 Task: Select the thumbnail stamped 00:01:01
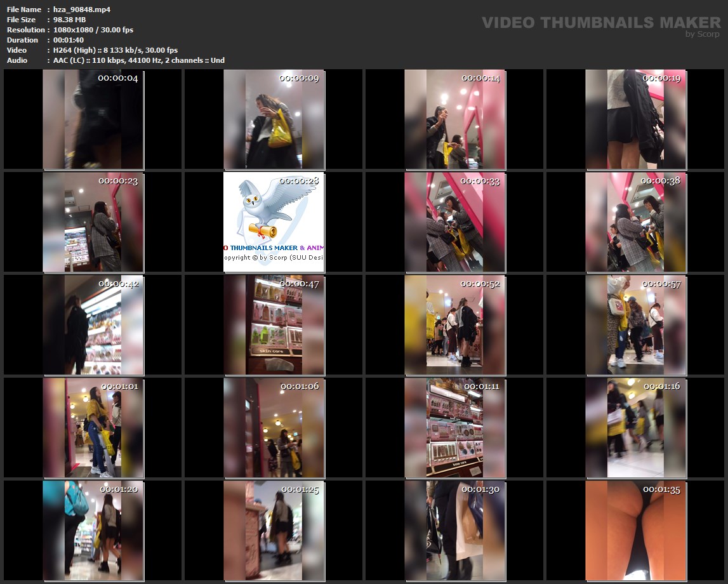93,428
